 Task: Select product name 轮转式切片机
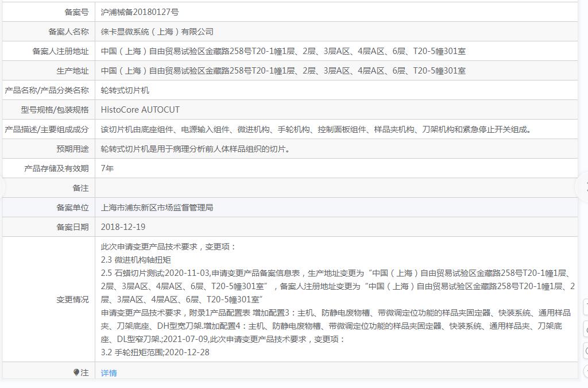tap(125, 90)
